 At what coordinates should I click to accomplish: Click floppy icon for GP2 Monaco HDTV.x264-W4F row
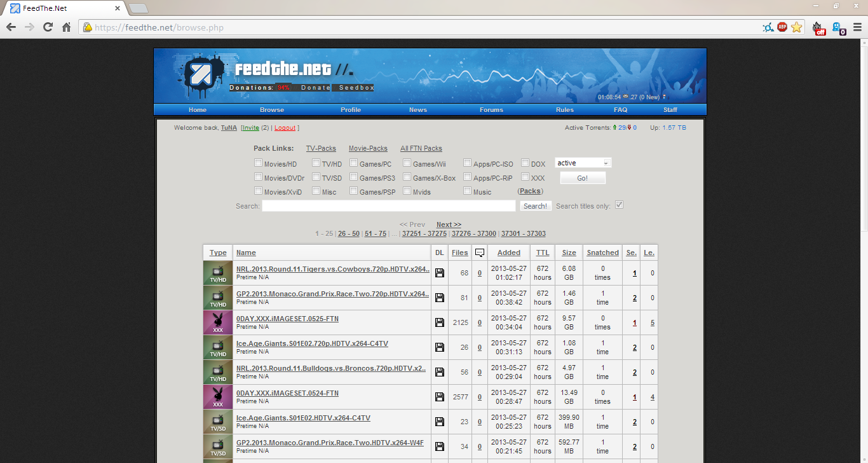[439, 446]
